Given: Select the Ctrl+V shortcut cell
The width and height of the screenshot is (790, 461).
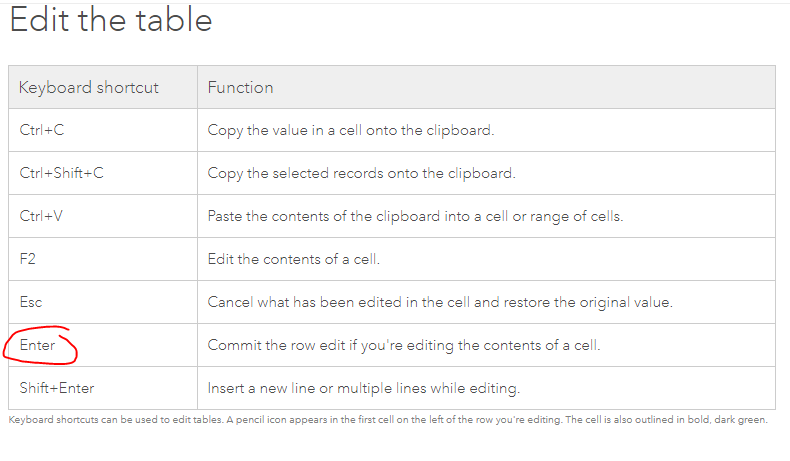Looking at the screenshot, I should click(42, 216).
